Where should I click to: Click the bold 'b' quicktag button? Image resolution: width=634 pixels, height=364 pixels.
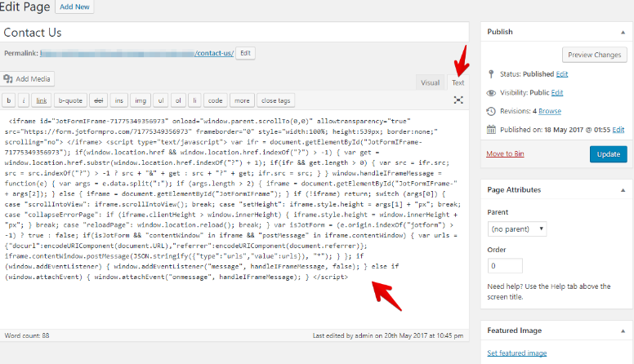pyautogui.click(x=9, y=100)
